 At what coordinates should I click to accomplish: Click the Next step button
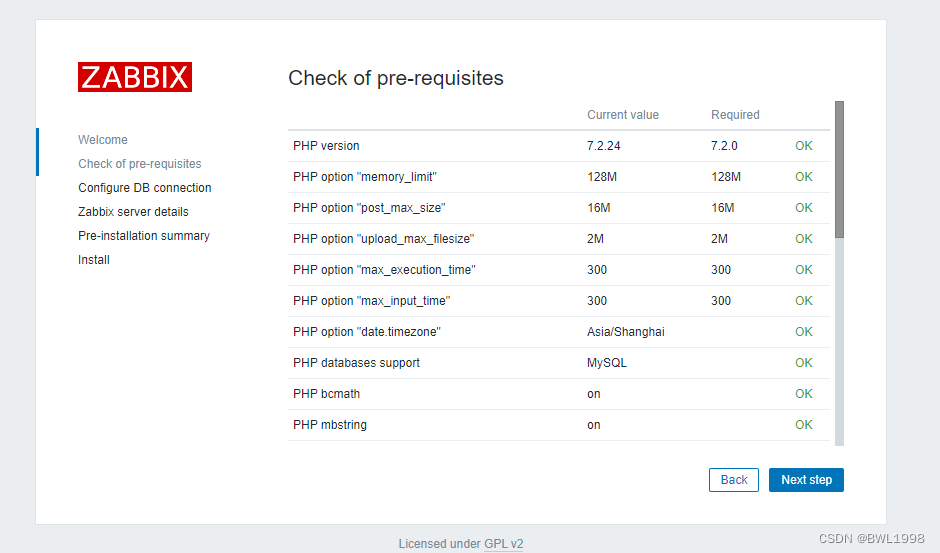(806, 480)
